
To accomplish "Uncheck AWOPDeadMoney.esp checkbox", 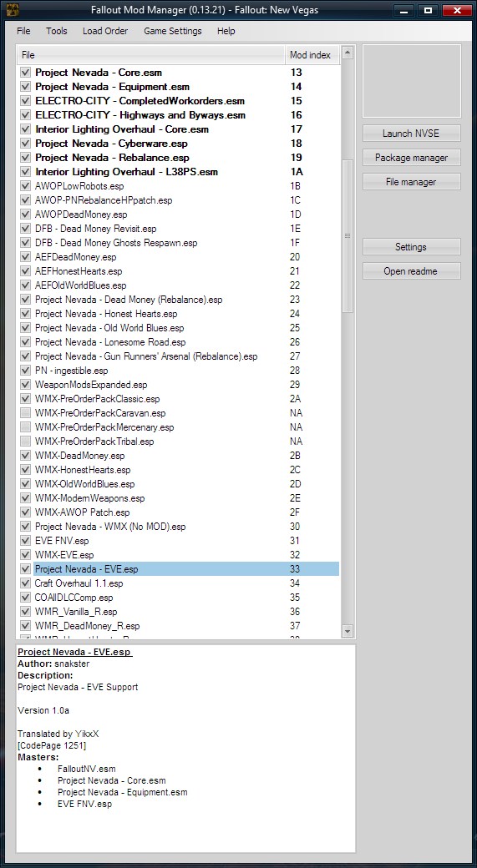I will click(25, 214).
